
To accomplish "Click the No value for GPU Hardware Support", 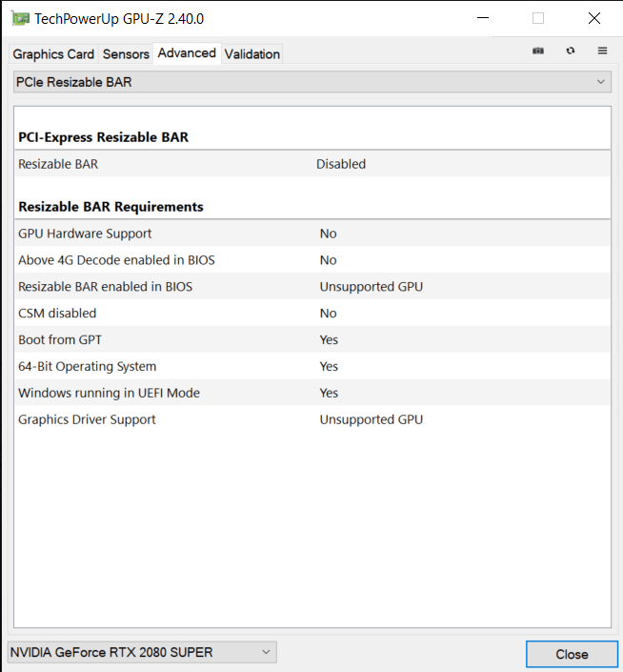I will coord(328,234).
